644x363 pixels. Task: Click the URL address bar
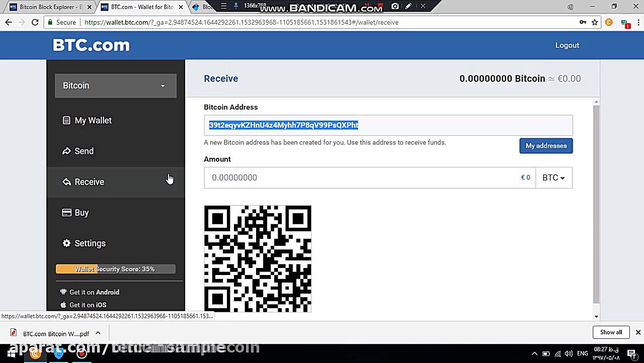click(312, 22)
